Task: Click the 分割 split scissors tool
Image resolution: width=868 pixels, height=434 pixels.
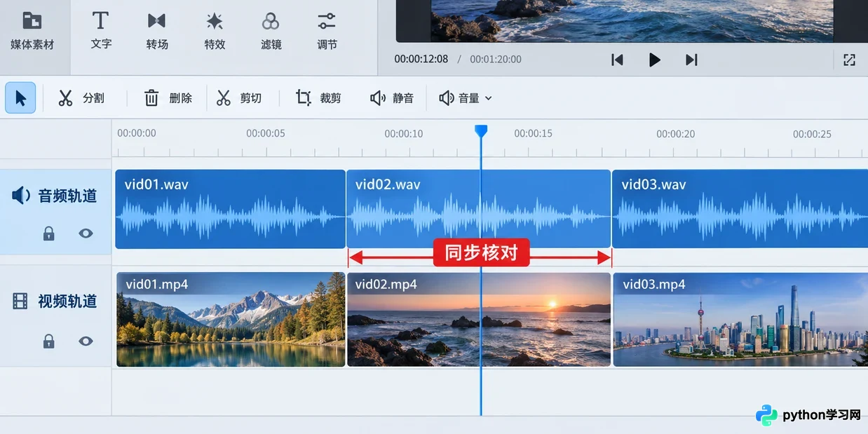Action: click(81, 97)
